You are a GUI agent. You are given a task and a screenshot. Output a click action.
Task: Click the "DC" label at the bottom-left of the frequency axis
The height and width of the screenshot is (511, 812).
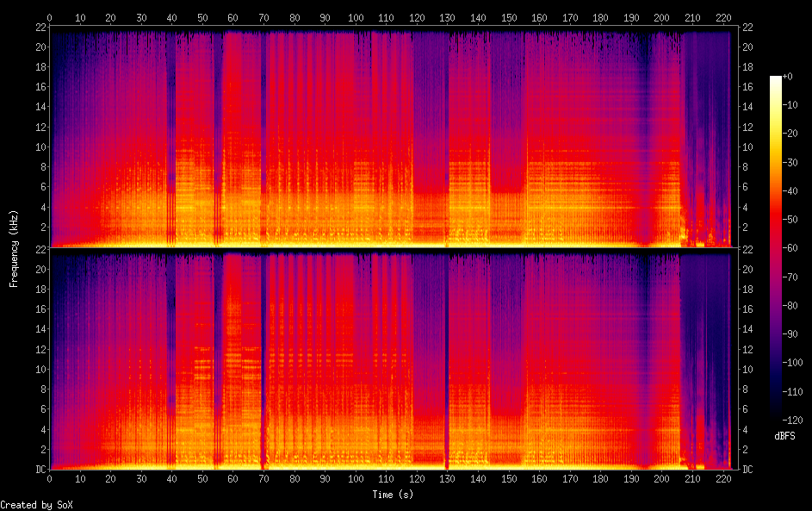point(40,470)
